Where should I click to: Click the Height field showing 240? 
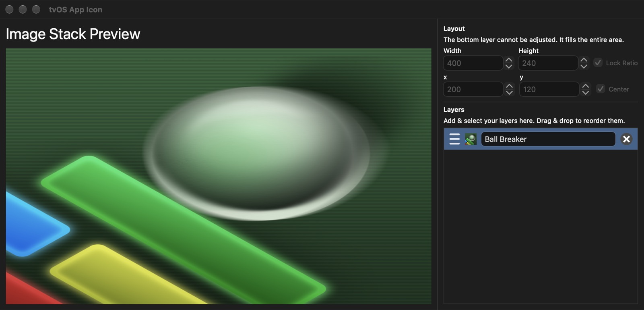coord(548,63)
